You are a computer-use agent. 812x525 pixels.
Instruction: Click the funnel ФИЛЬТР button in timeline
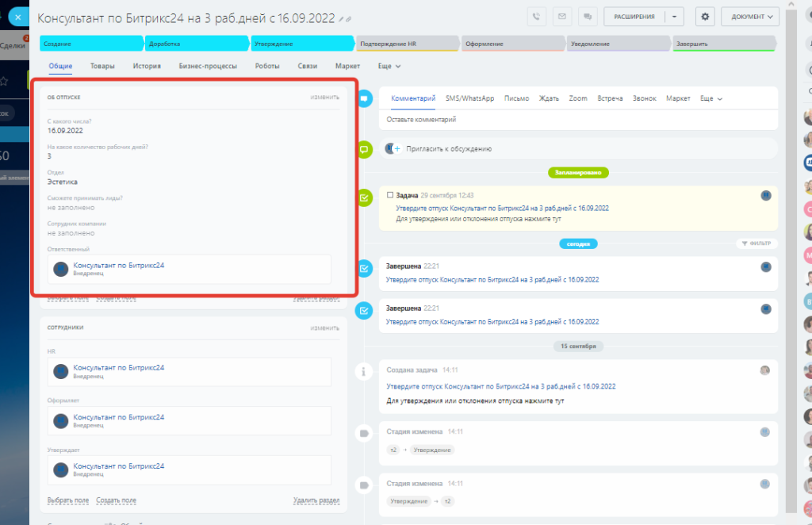tap(756, 243)
